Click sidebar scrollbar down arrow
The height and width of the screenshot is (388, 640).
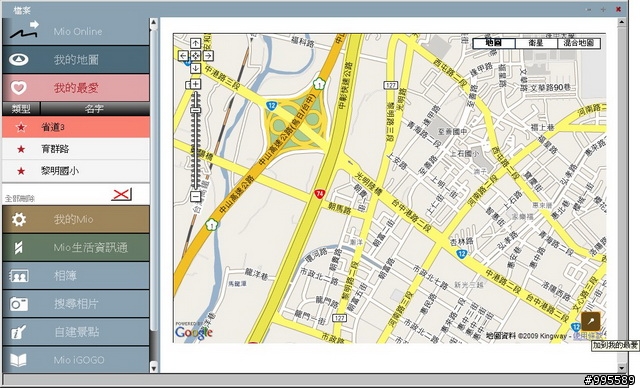pos(153,368)
